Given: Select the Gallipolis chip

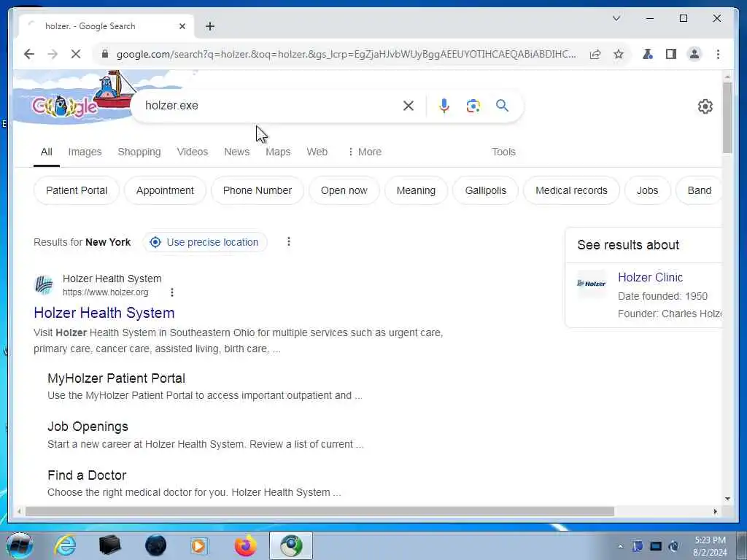Looking at the screenshot, I should point(485,190).
